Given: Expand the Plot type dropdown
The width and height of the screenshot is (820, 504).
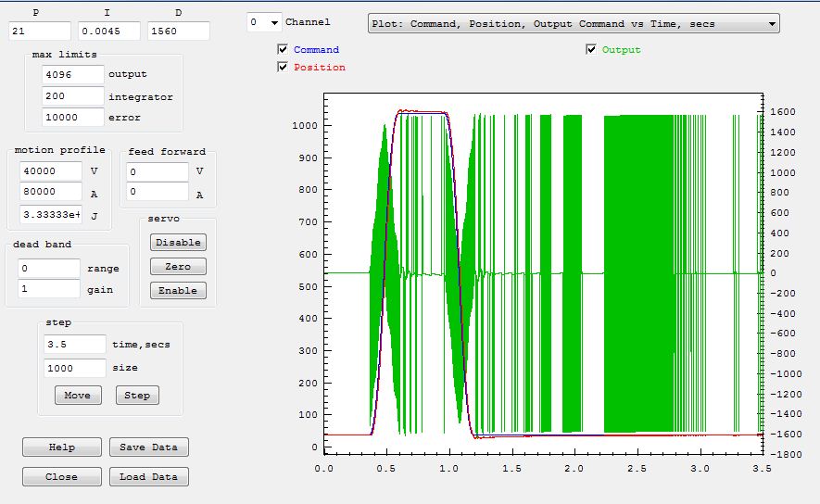Looking at the screenshot, I should point(574,24).
